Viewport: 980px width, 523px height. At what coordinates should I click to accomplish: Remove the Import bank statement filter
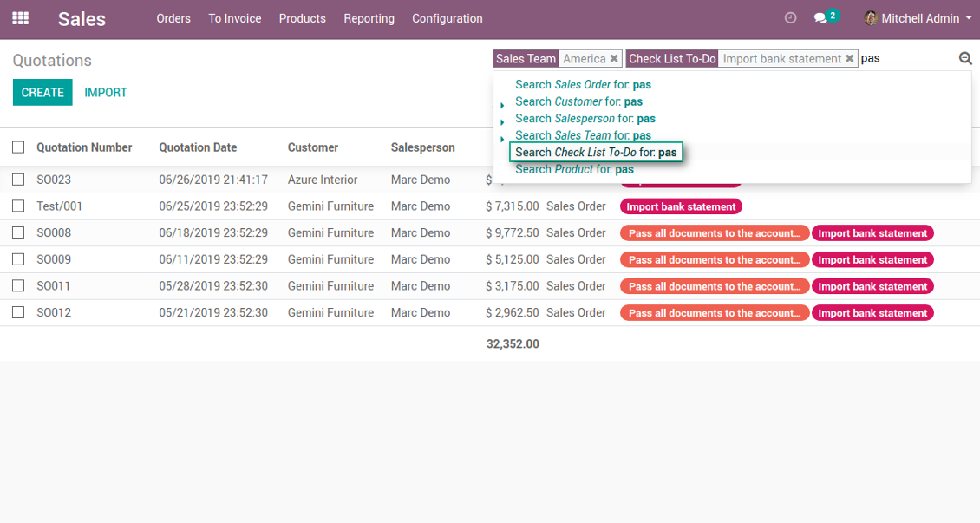(849, 59)
